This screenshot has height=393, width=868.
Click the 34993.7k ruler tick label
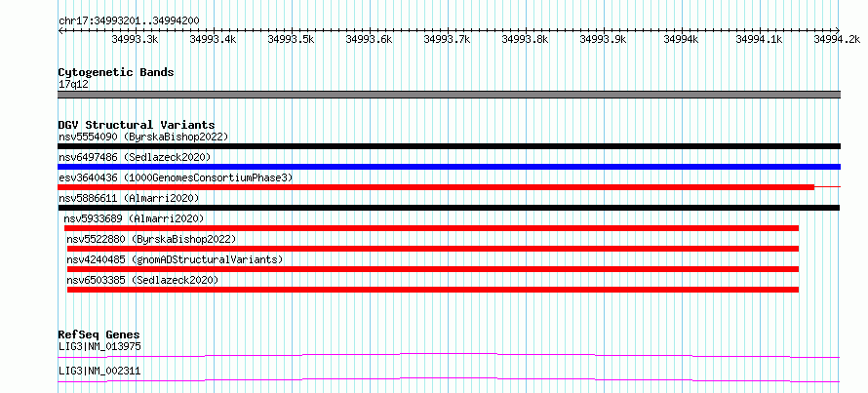point(448,39)
